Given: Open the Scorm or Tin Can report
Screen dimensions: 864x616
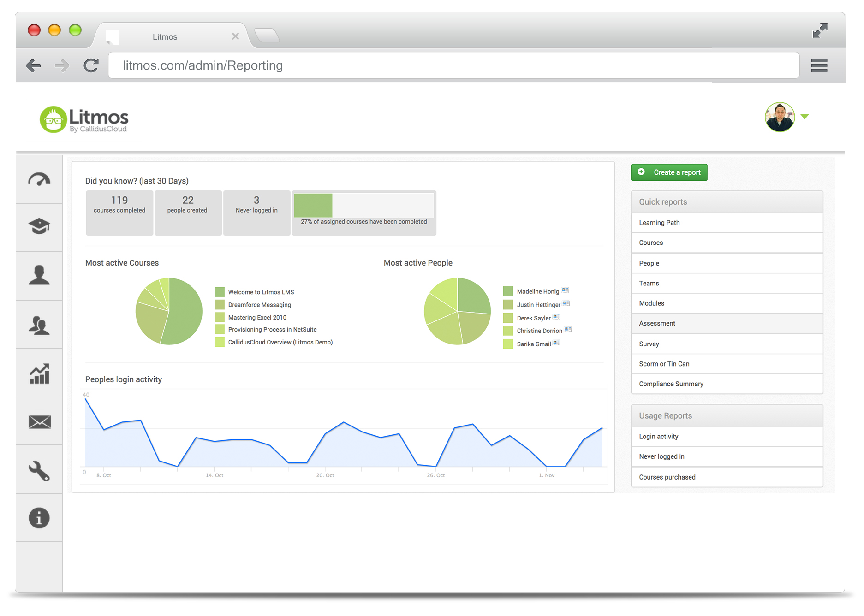Looking at the screenshot, I should (727, 364).
